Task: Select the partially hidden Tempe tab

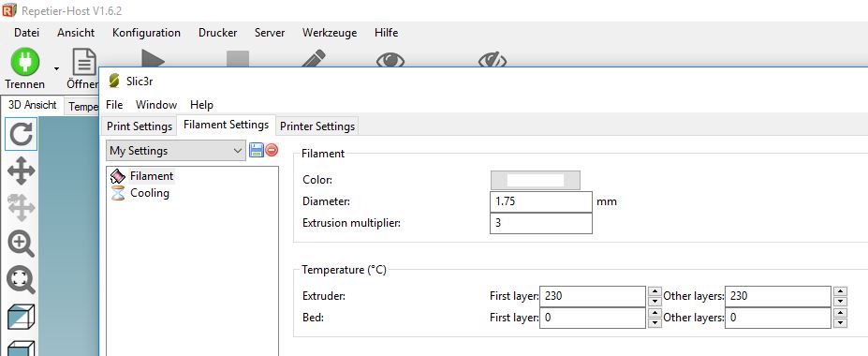Action: pyautogui.click(x=82, y=106)
